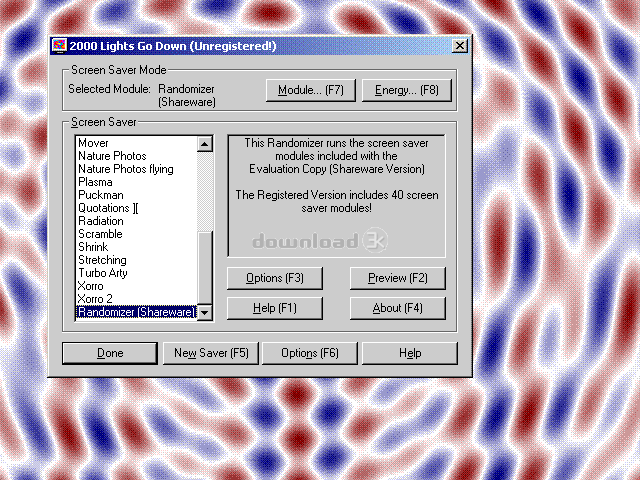The height and width of the screenshot is (480, 640).
Task: Click Preview (F2) to preview saver
Action: pos(398,278)
